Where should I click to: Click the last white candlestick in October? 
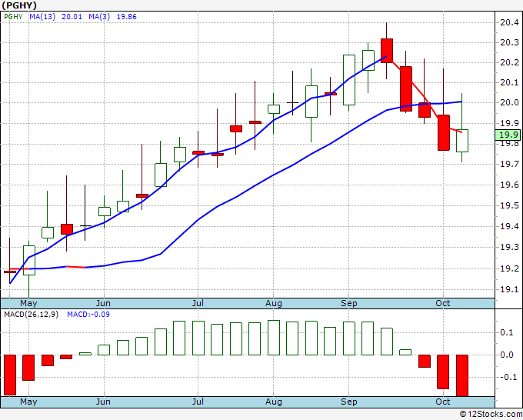click(x=462, y=141)
